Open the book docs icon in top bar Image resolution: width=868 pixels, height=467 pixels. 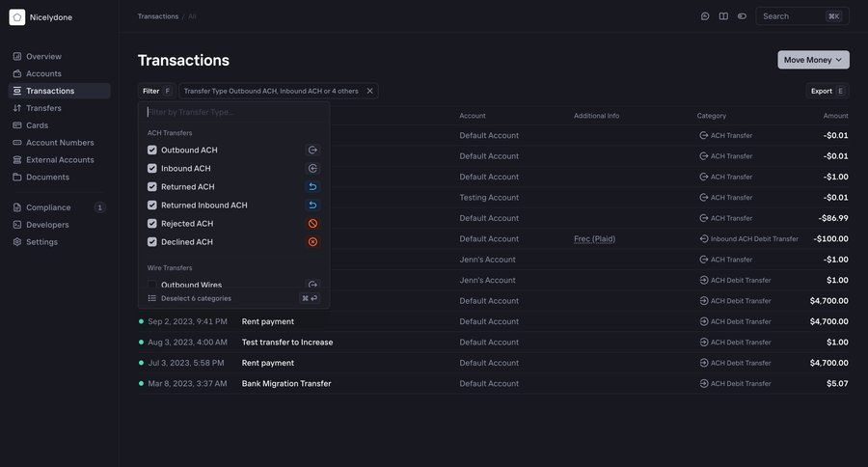[x=723, y=16]
